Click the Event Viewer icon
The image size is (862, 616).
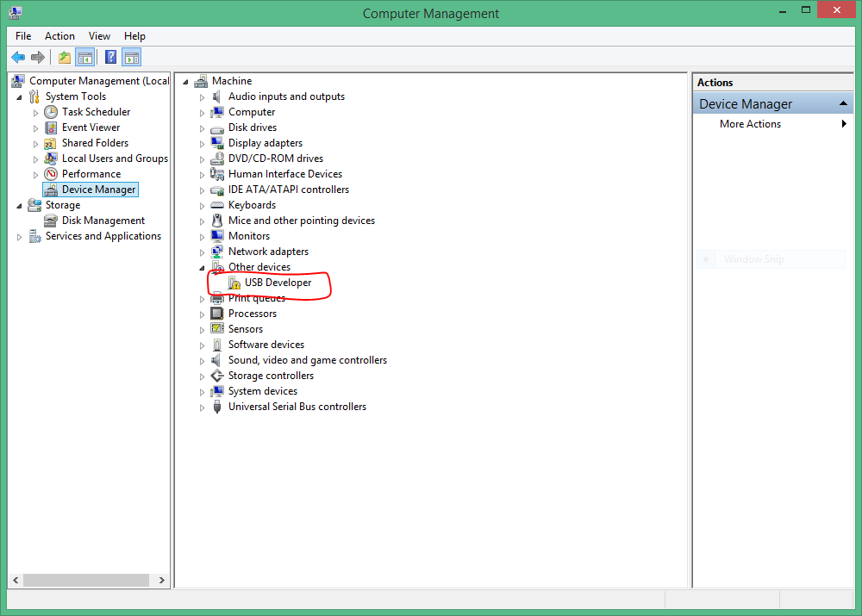[51, 128]
